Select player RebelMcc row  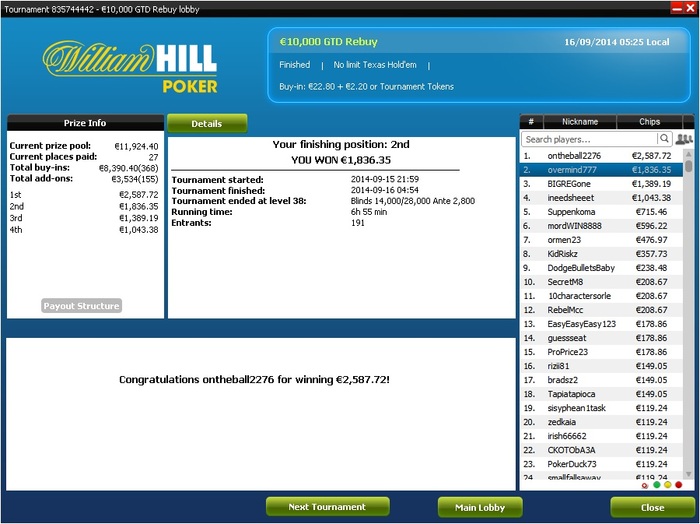[601, 310]
